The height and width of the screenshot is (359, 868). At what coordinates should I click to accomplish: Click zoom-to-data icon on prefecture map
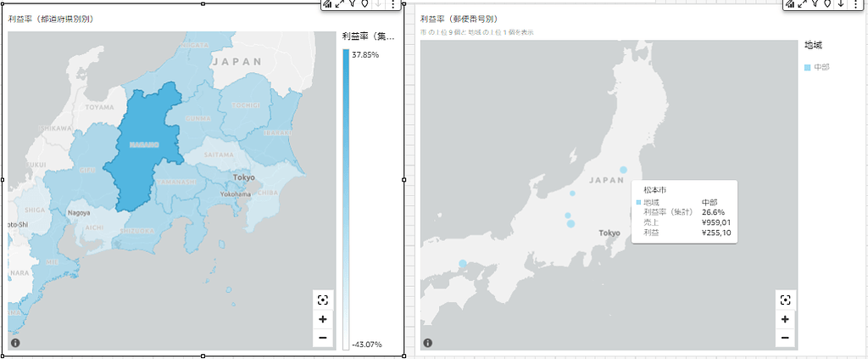point(323,300)
